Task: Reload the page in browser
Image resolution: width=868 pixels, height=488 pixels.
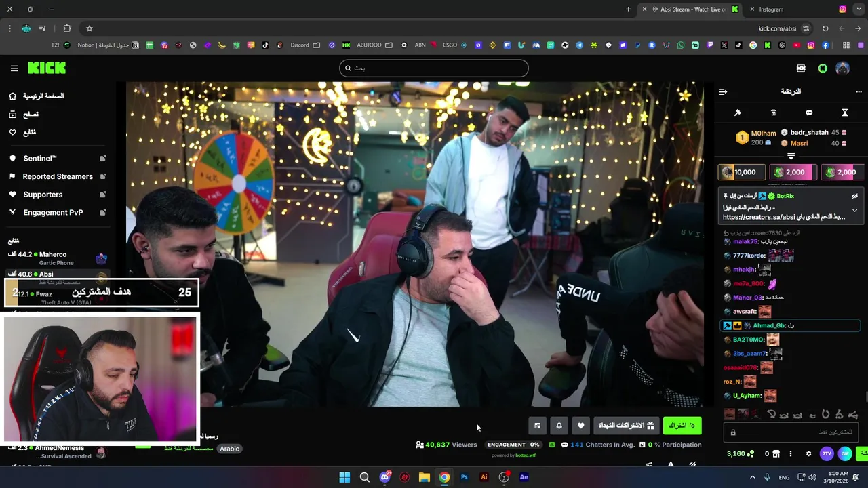Action: coord(825,28)
